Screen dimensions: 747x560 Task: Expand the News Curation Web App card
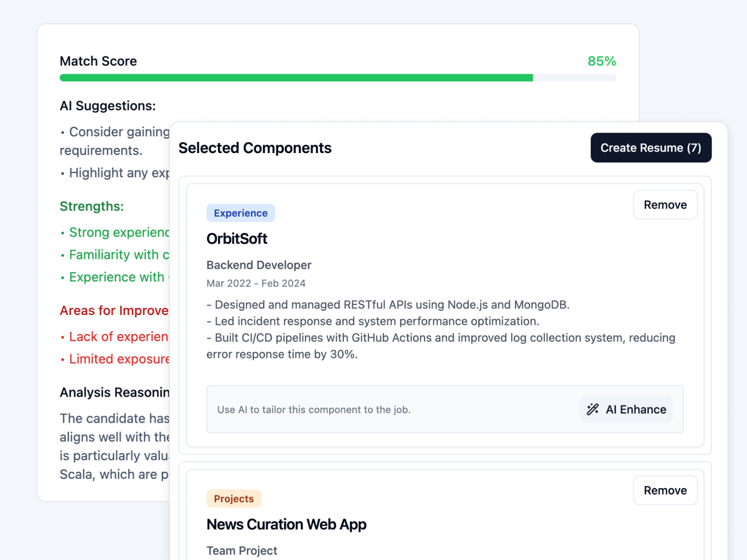pyautogui.click(x=286, y=524)
